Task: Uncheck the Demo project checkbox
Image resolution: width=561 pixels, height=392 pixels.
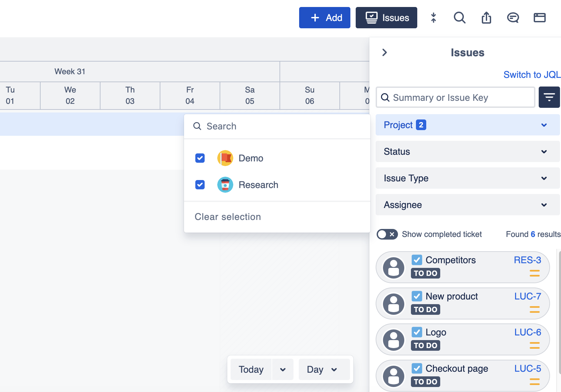Action: [200, 158]
